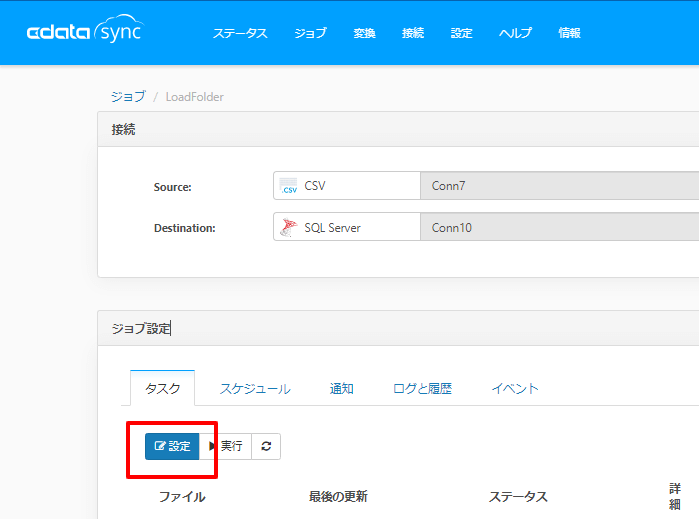Viewport: 699px width, 519px height.
Task: Switch to the スケジュール tab
Action: tap(255, 388)
